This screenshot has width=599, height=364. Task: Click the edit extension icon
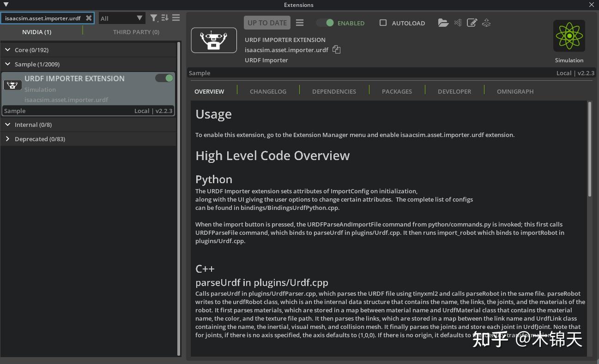[x=472, y=22]
